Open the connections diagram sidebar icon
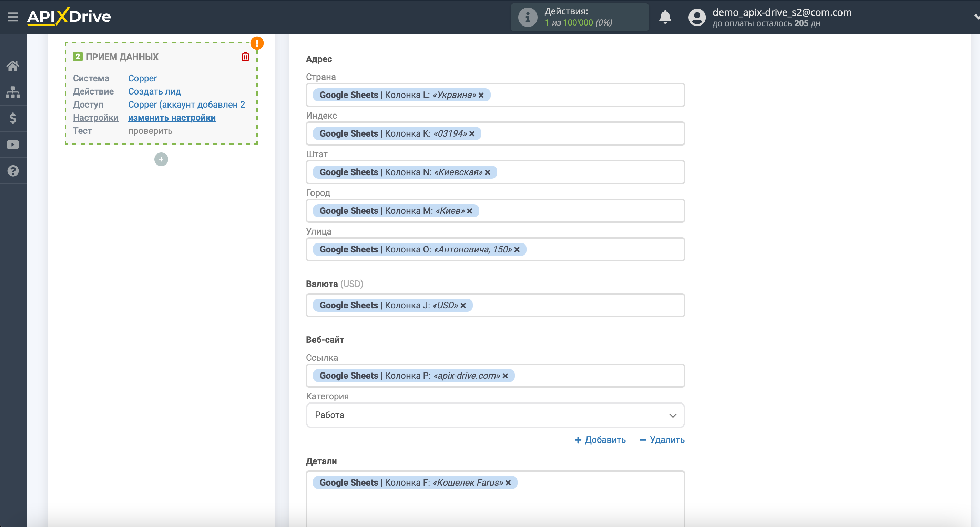 click(x=13, y=92)
